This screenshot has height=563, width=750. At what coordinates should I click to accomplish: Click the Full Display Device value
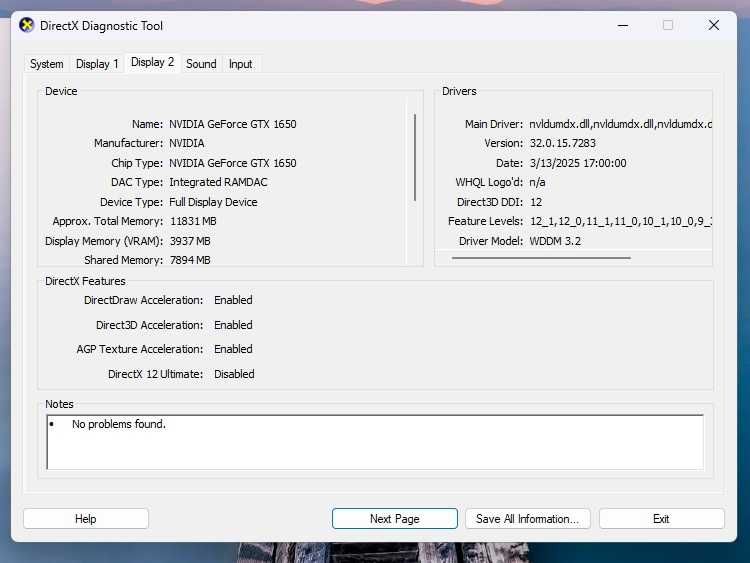click(213, 202)
